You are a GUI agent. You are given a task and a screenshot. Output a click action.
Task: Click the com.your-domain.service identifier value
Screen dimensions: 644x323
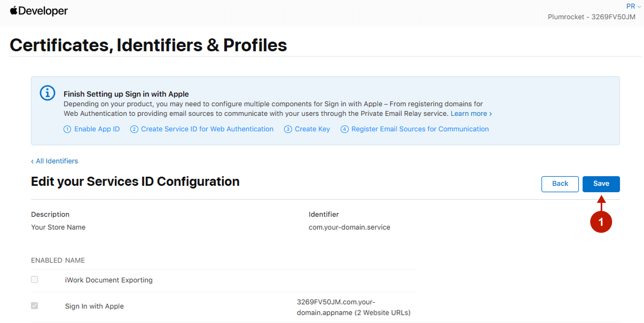point(349,227)
